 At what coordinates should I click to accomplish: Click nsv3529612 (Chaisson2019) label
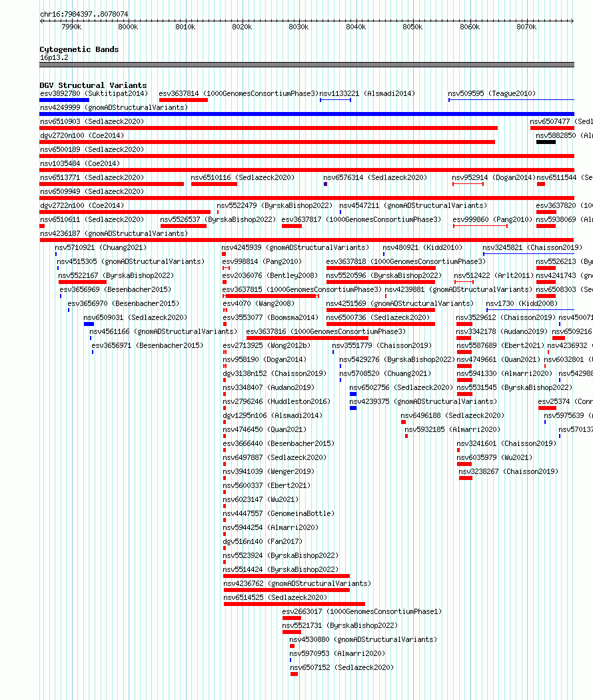pyautogui.click(x=506, y=317)
